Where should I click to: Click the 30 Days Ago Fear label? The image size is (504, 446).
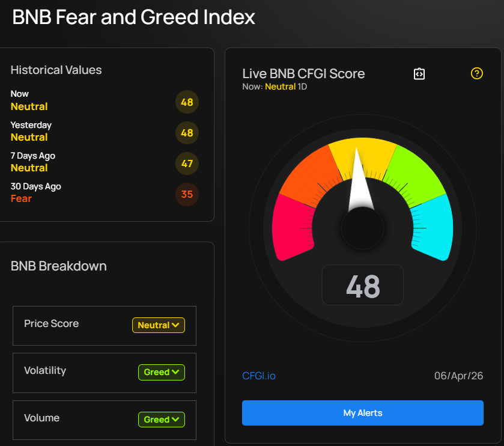(x=21, y=199)
